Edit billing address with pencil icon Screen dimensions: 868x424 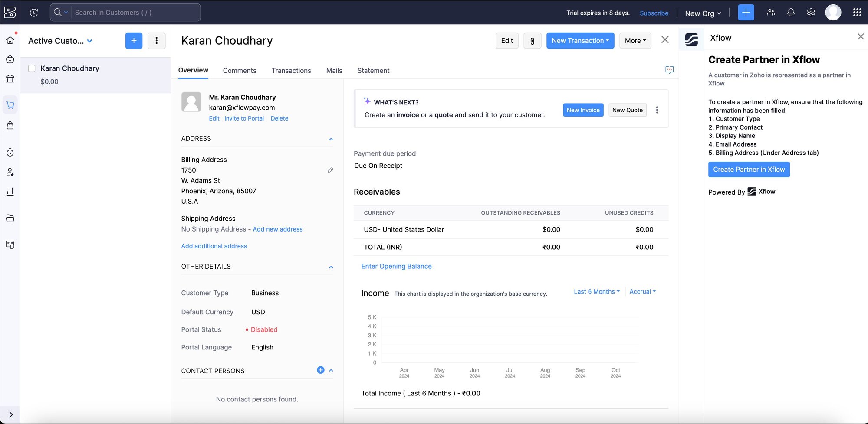point(330,170)
